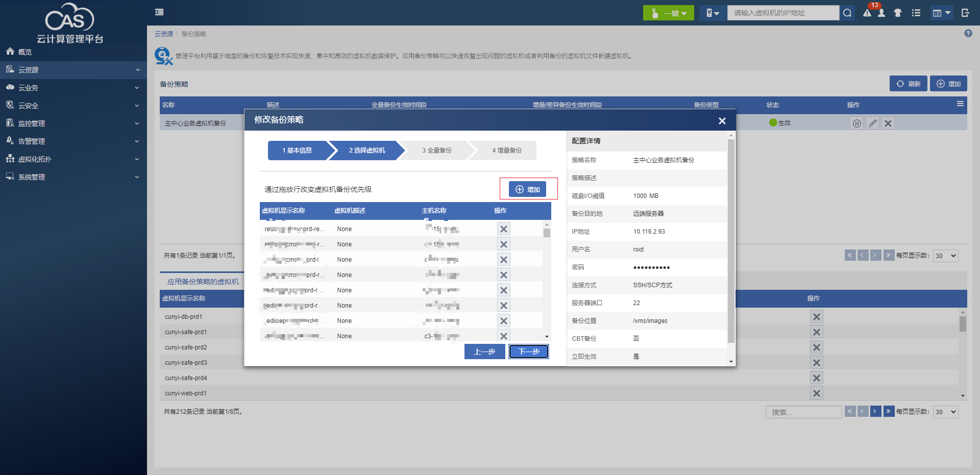Click the logout icon at the top right
980x475 pixels.
965,13
